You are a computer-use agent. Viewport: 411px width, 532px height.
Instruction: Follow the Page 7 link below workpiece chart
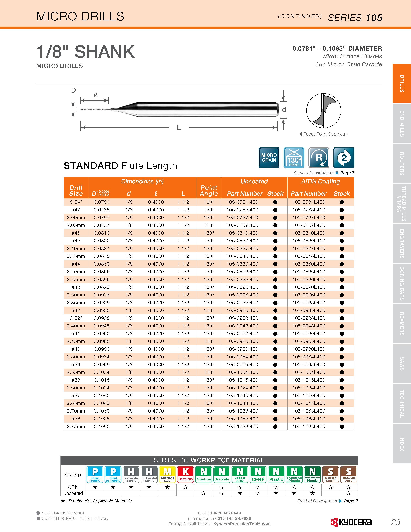(x=351, y=501)
